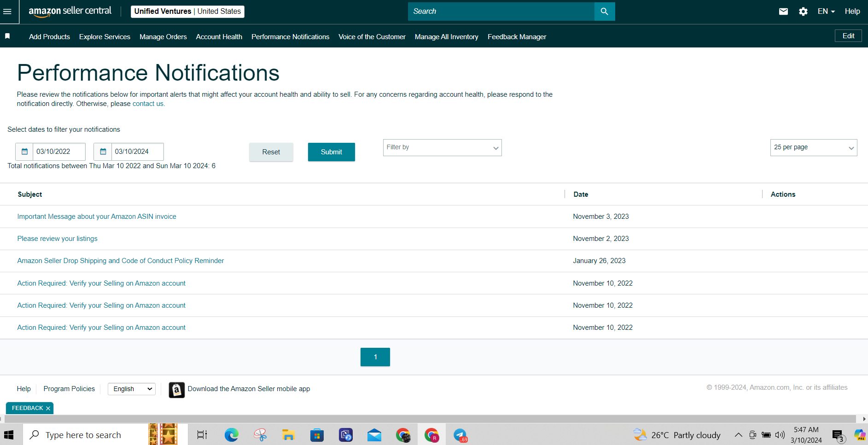The width and height of the screenshot is (868, 445).
Task: Click the FEEDBACK tab label
Action: pos(27,408)
